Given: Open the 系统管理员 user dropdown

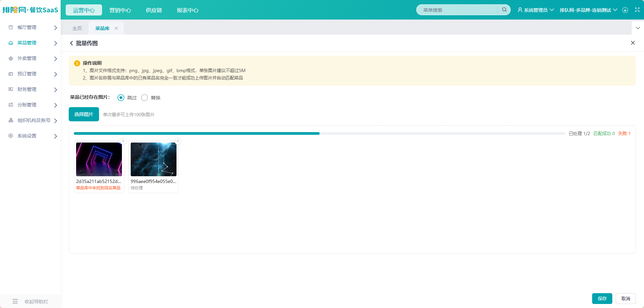Looking at the screenshot, I should click(536, 10).
